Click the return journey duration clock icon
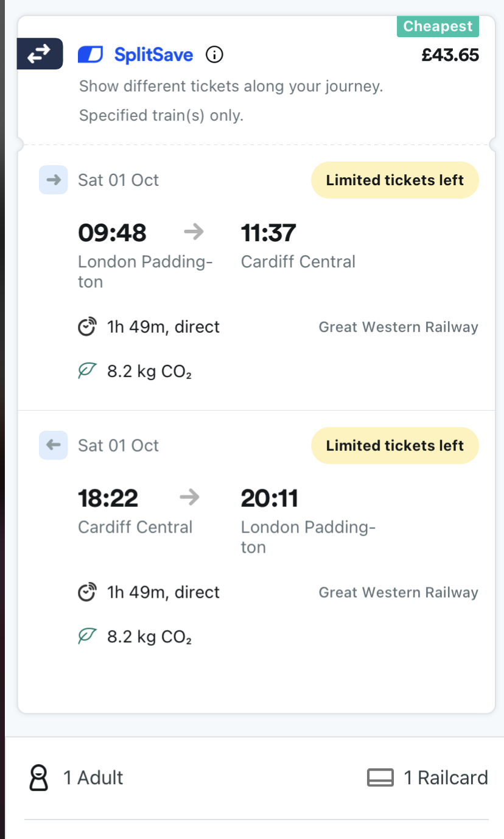 coord(88,592)
